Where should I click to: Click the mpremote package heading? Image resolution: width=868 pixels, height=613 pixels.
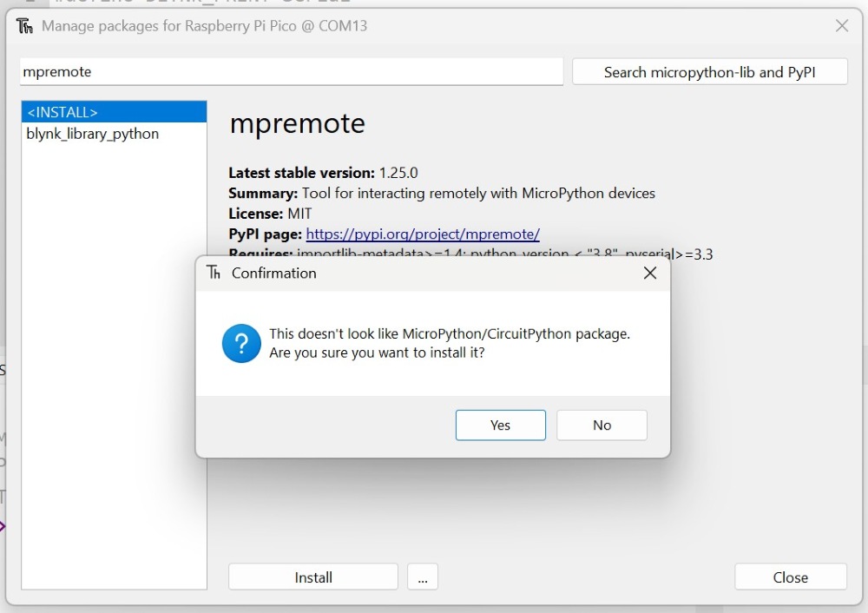coord(297,123)
